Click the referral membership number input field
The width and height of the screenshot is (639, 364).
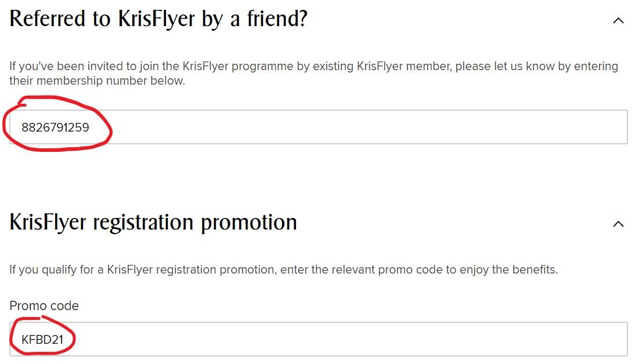point(318,127)
